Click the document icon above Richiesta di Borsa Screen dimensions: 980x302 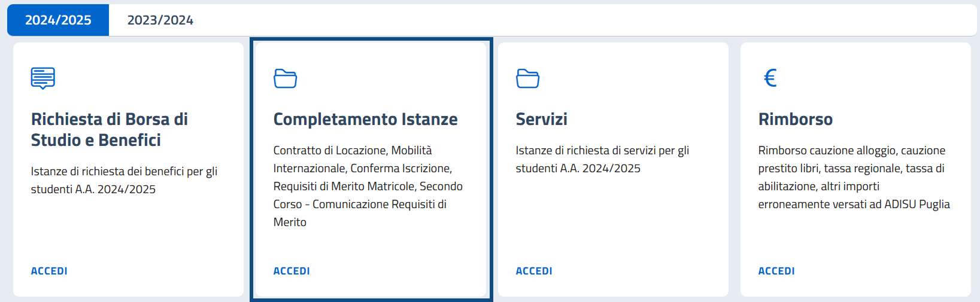(x=43, y=78)
